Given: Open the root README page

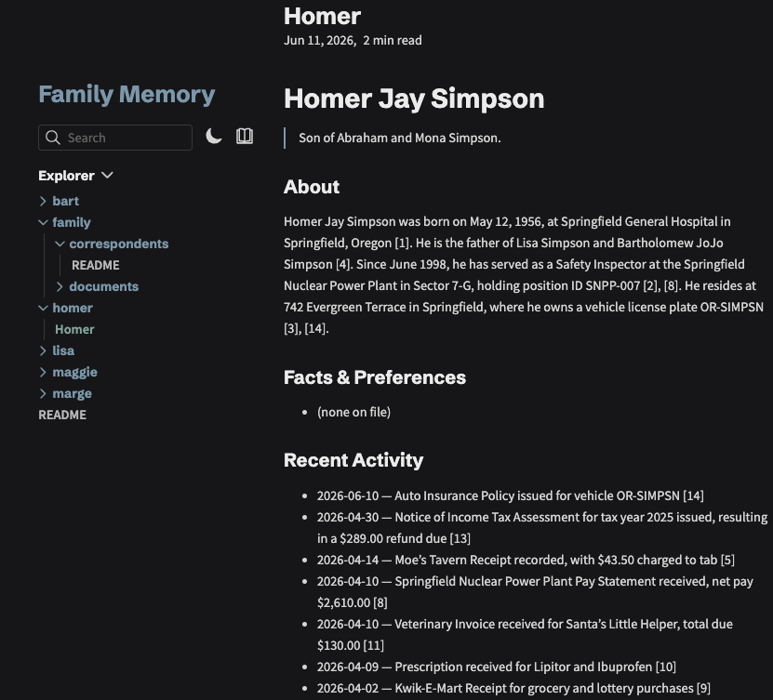Looking at the screenshot, I should tap(62, 415).
